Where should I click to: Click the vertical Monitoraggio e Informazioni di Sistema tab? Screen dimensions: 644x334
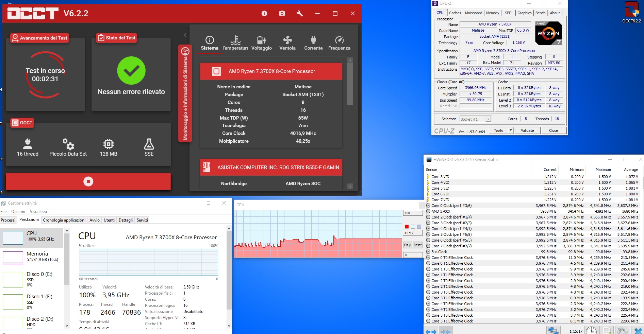[x=185, y=93]
